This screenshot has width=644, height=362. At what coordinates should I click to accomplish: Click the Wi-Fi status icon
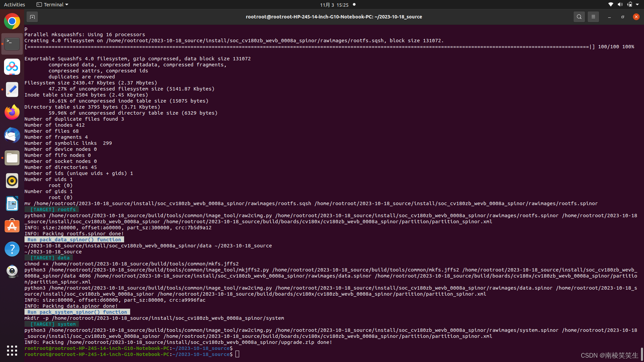pos(610,5)
